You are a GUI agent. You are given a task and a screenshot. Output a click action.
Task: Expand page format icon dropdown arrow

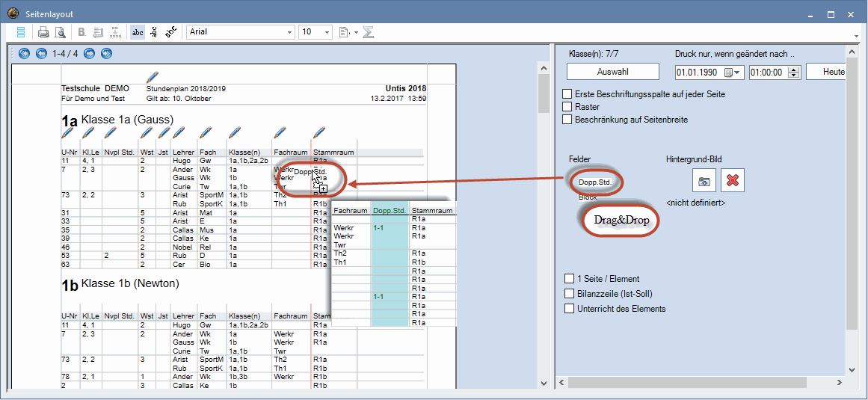[356, 33]
